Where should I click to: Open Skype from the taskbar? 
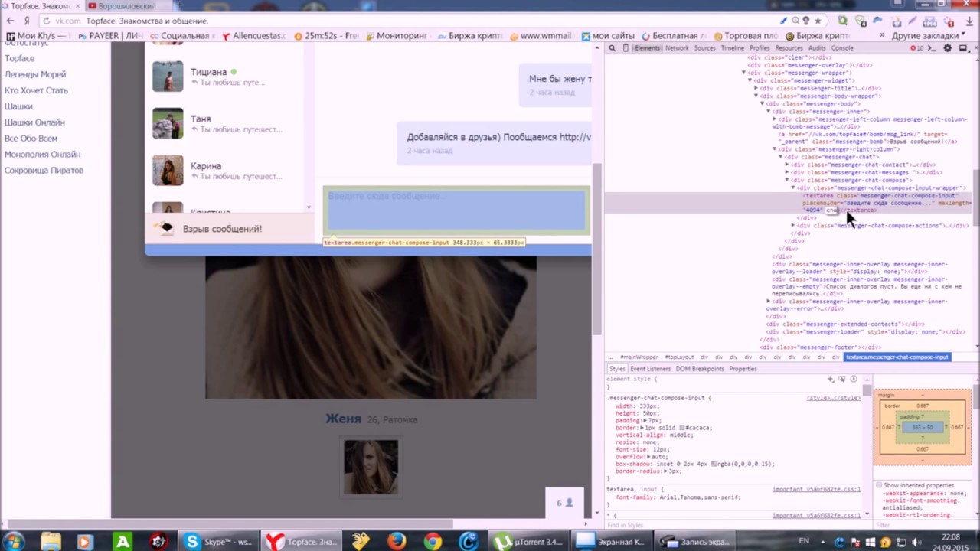pos(217,542)
